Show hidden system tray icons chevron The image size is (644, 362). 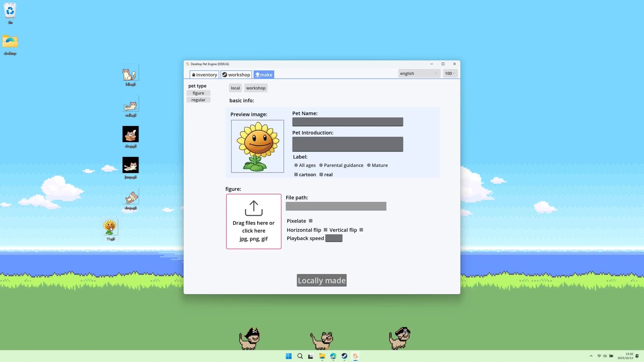tap(591, 356)
